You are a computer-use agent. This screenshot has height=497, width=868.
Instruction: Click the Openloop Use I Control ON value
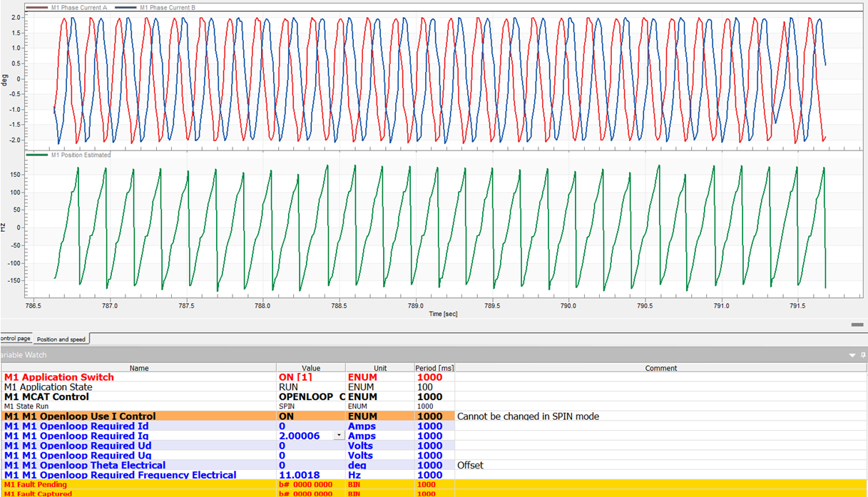point(286,416)
